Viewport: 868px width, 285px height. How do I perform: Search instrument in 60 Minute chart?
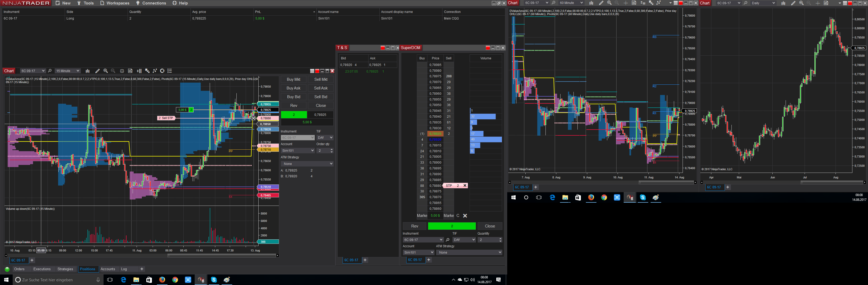coord(554,3)
